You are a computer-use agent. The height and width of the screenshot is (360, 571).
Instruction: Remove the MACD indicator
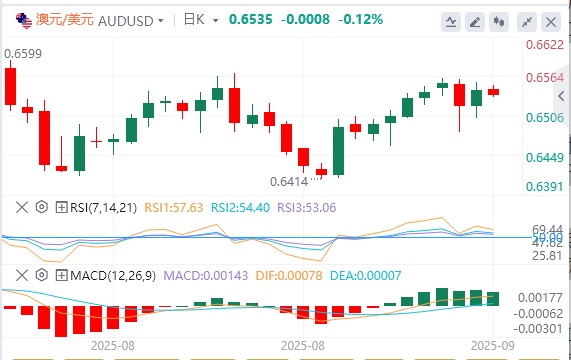(22, 276)
